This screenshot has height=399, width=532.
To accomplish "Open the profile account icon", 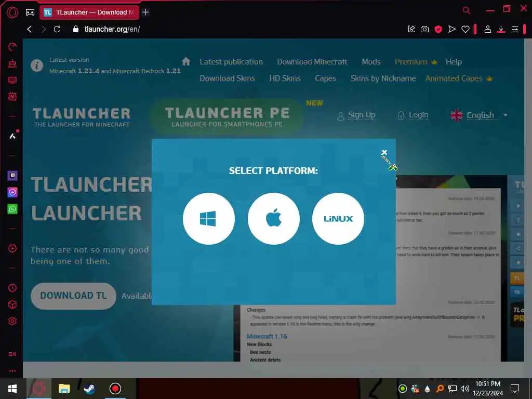I will (x=487, y=29).
